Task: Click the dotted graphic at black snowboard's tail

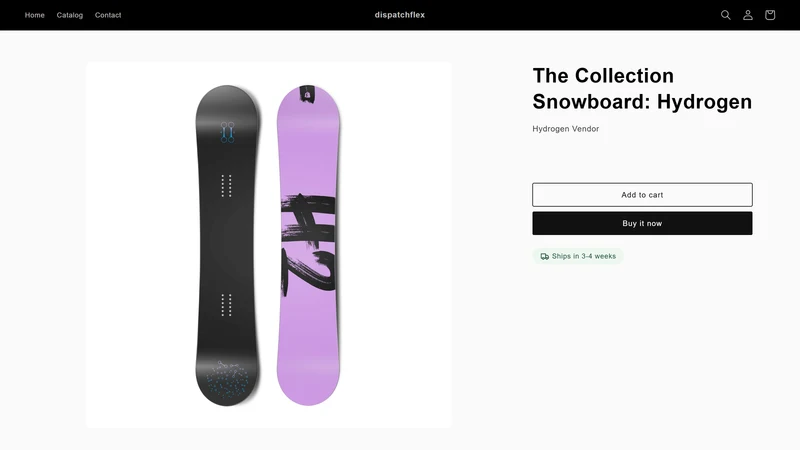Action: point(227,380)
